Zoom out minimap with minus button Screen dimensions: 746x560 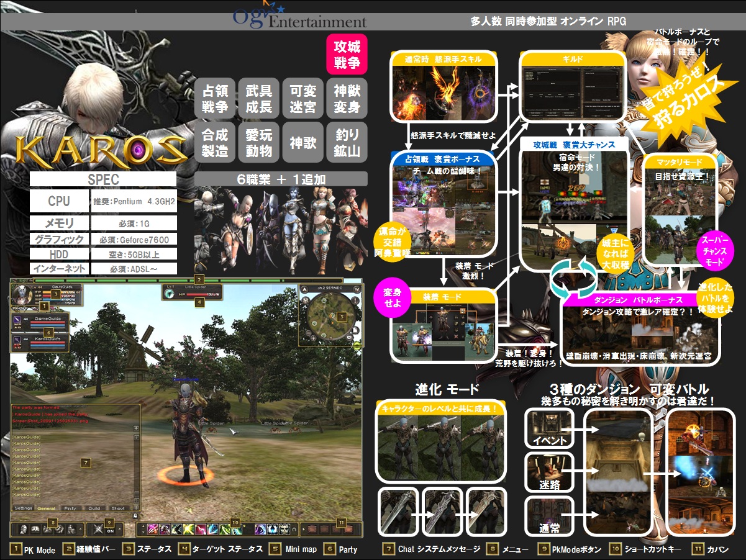[308, 333]
